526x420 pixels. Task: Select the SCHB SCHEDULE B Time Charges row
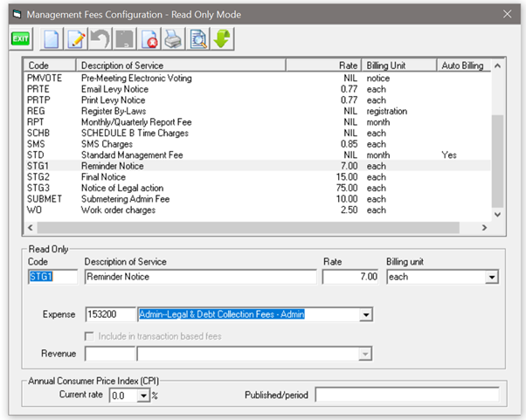click(258, 133)
